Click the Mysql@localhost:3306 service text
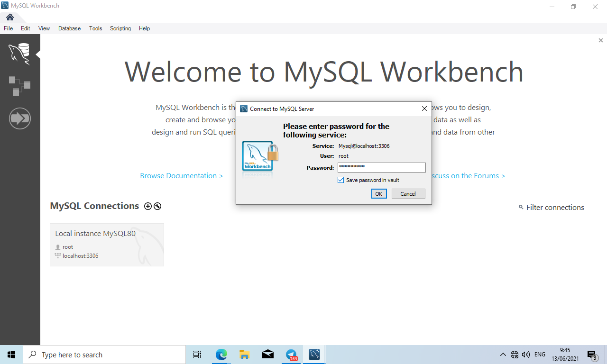The height and width of the screenshot is (364, 607). click(364, 146)
